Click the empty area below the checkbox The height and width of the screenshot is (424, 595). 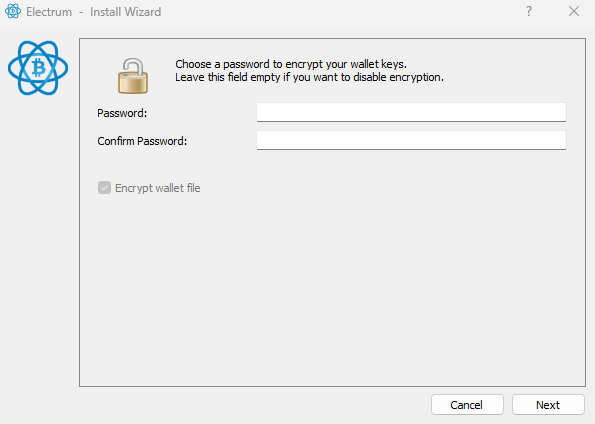(x=332, y=290)
